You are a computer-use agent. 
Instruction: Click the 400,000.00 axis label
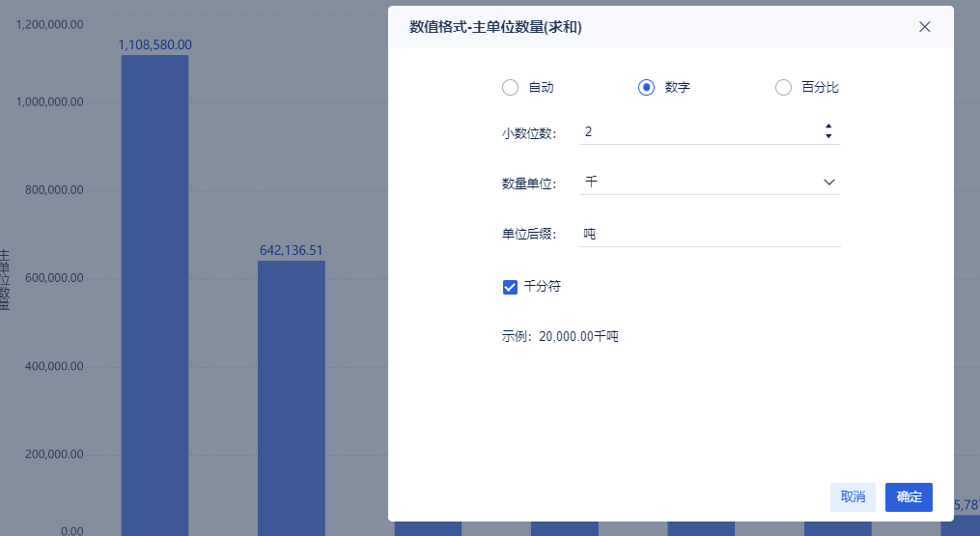point(54,366)
